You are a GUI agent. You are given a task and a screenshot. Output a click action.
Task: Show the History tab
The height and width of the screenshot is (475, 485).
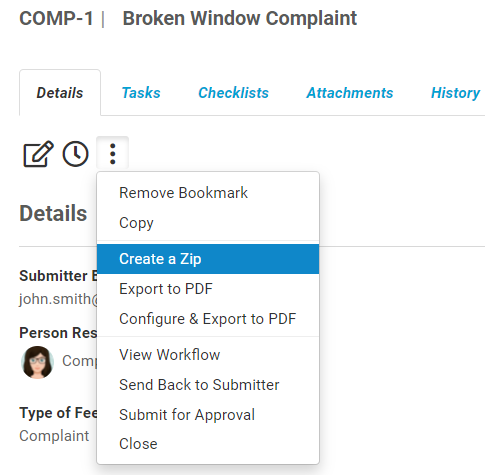click(455, 93)
